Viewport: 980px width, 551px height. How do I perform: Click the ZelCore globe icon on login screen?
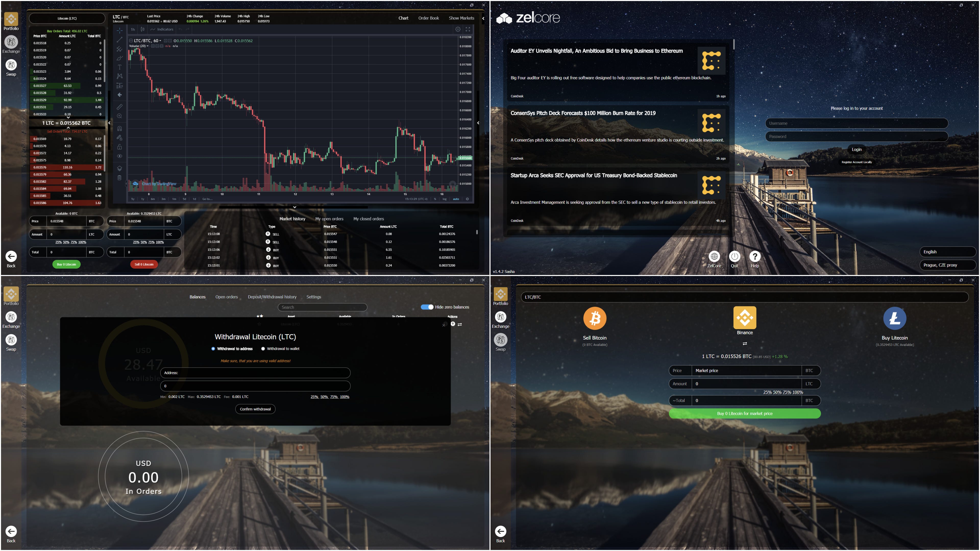coord(714,256)
